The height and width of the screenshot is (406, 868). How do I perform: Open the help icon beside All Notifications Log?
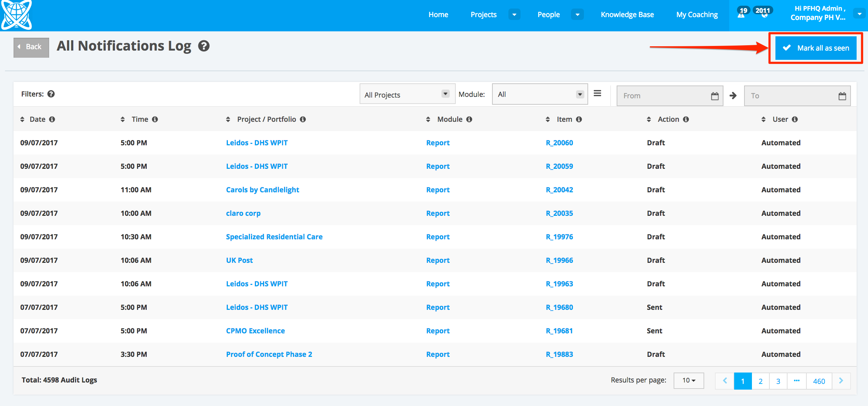coord(204,46)
